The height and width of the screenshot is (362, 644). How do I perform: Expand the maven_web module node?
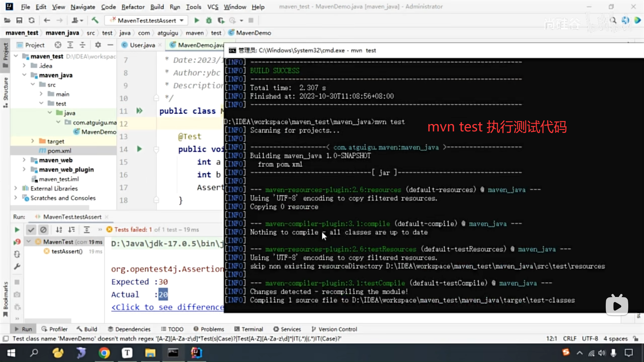[24, 160]
